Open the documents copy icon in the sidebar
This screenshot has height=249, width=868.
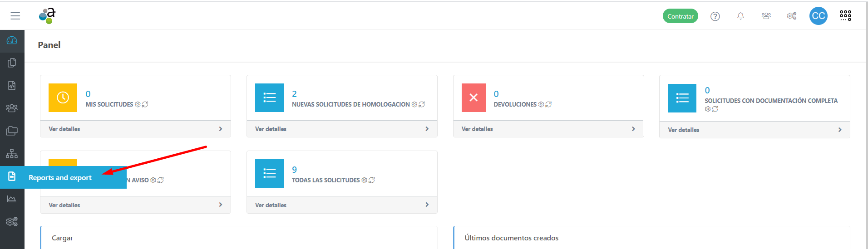(x=12, y=63)
